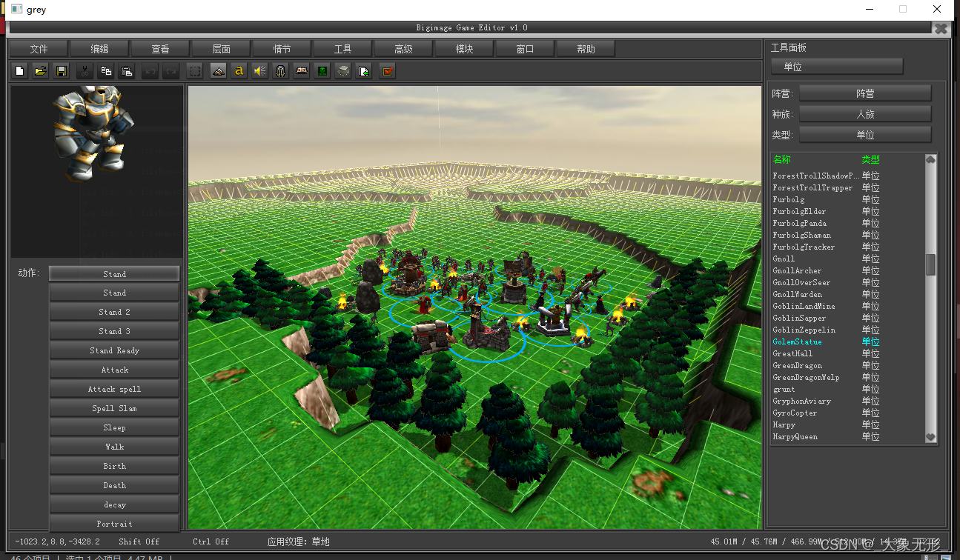This screenshot has height=560, width=960.
Task: Open the 查看 menu
Action: coord(160,49)
